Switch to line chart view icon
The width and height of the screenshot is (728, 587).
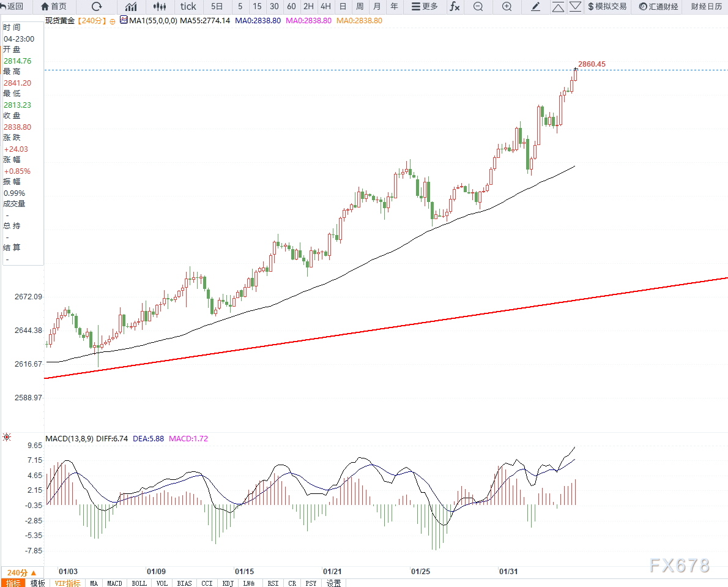pyautogui.click(x=131, y=6)
